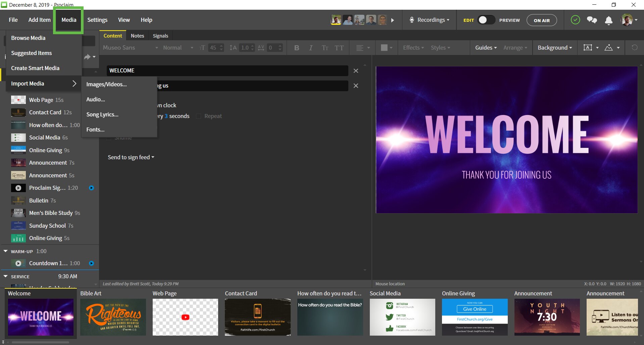Click the Italic formatting icon
Screen dimensions: 644x345
click(311, 48)
